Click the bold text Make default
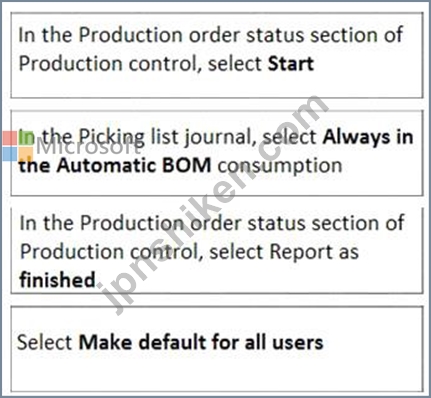Screen dimensions: 431x398 tap(140, 342)
